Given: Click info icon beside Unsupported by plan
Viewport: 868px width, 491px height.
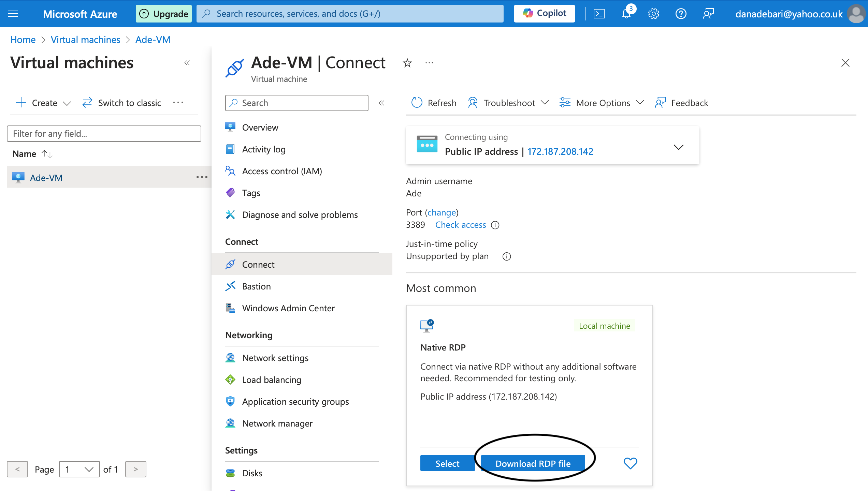Looking at the screenshot, I should (507, 256).
